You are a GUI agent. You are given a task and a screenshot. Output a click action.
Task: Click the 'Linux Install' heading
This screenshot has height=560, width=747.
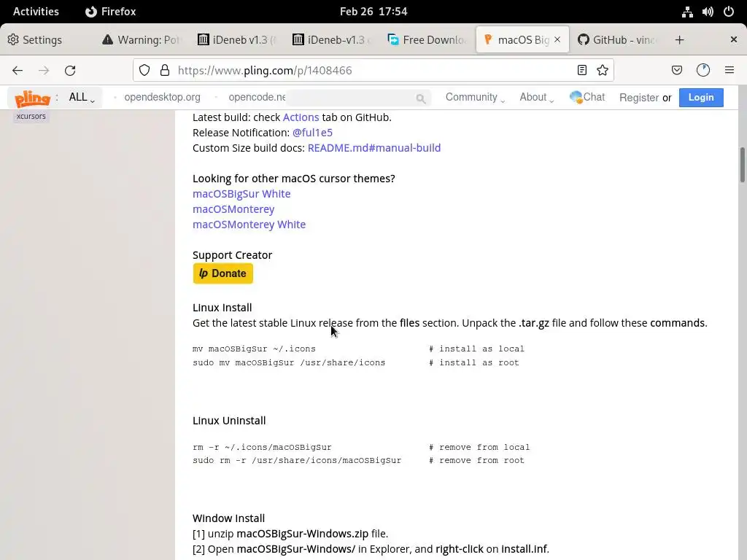point(222,308)
